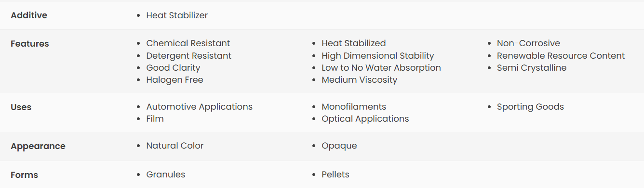Select the Chemical Resistant feature
Screen dimensions: 644x188
click(188, 43)
